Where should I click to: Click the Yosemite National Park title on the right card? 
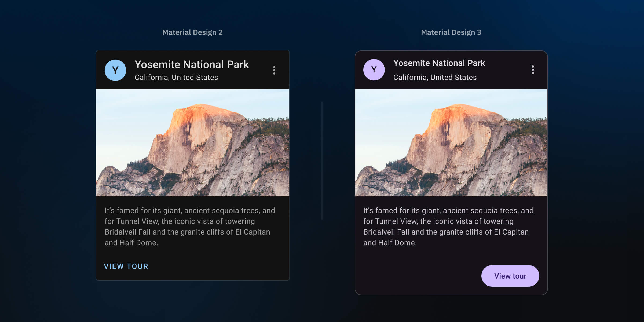[x=439, y=63]
